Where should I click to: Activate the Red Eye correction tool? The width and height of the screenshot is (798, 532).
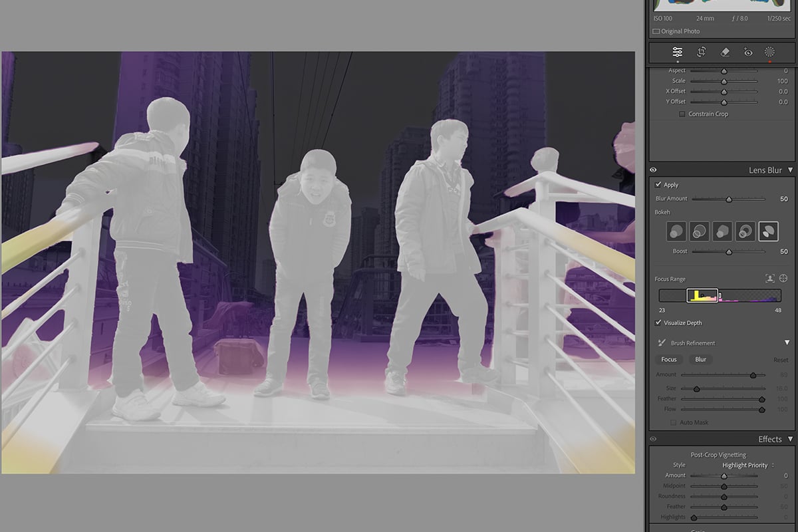(x=747, y=52)
